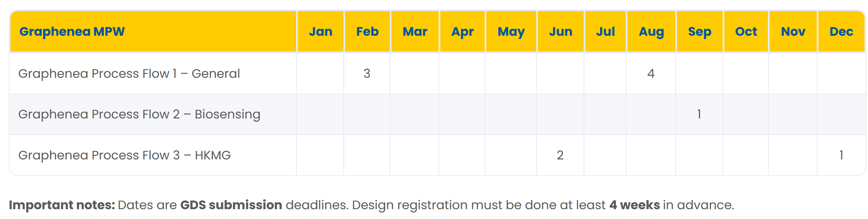
Task: Select the Aug deadline value 4 for Flow 1
Action: point(651,74)
